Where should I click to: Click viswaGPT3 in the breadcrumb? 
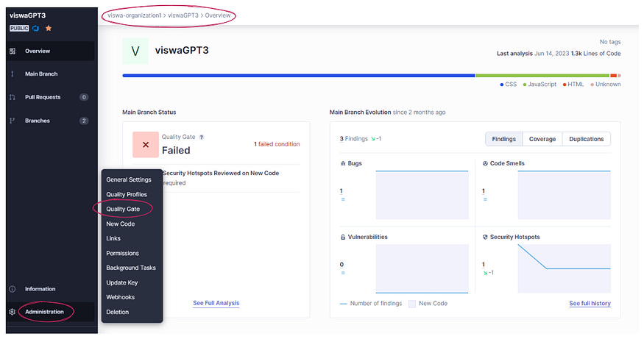coord(183,15)
